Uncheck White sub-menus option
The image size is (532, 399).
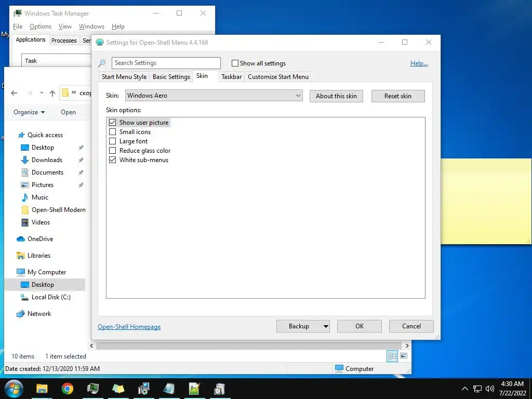click(x=113, y=160)
